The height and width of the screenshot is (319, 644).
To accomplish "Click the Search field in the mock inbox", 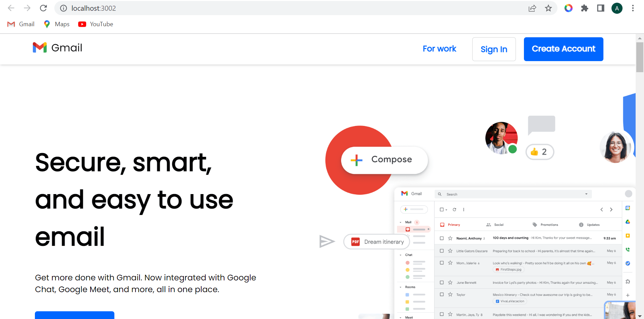I will coord(513,194).
